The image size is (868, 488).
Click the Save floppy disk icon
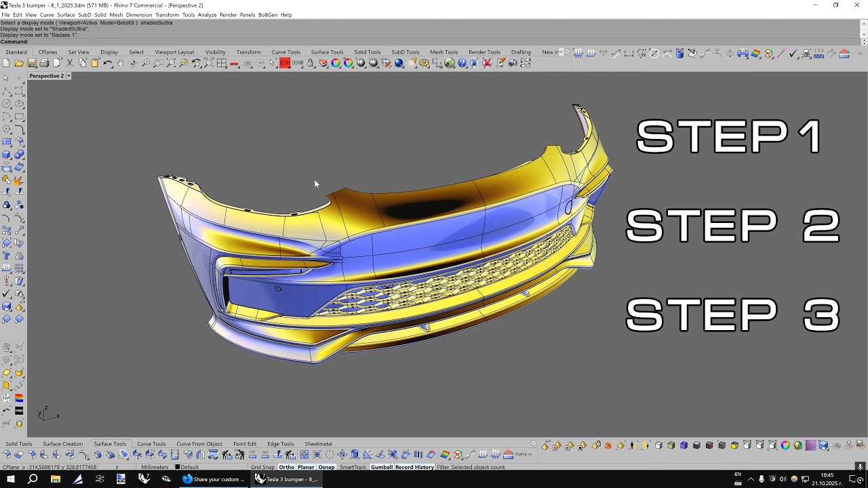tap(32, 63)
